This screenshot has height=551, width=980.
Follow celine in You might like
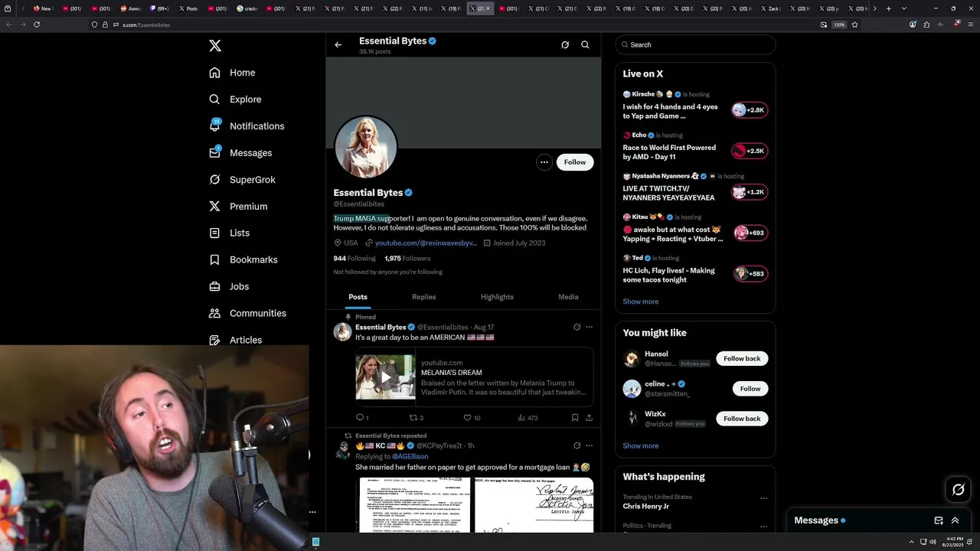(750, 389)
